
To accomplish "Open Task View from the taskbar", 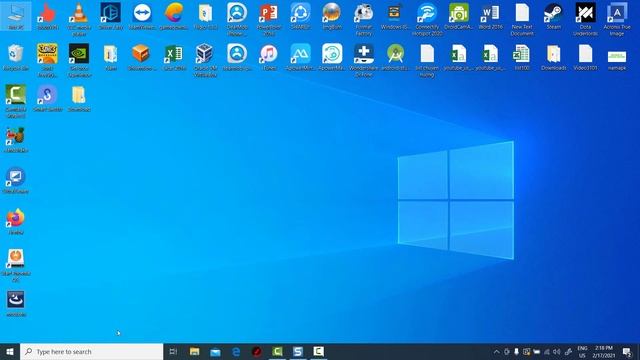I will pyautogui.click(x=173, y=351).
